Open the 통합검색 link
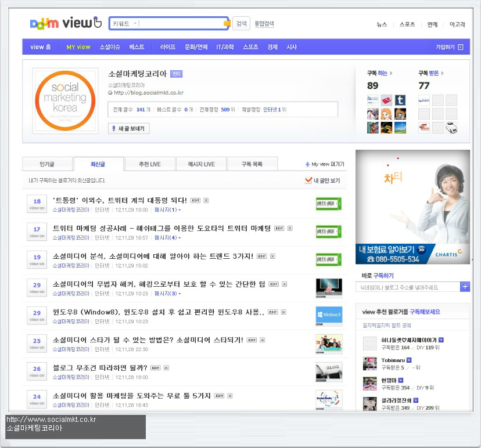This screenshot has height=448, width=481. [x=264, y=24]
